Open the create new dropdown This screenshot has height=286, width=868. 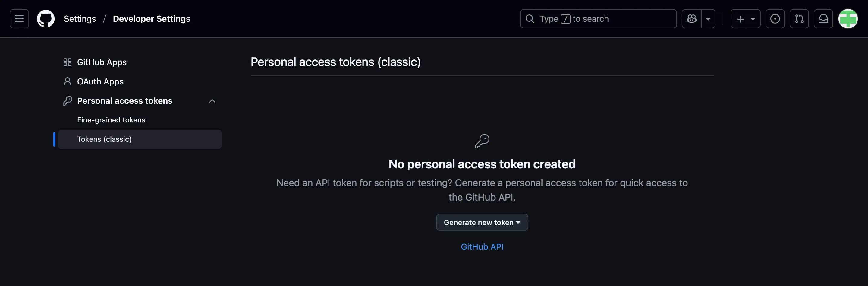point(745,18)
